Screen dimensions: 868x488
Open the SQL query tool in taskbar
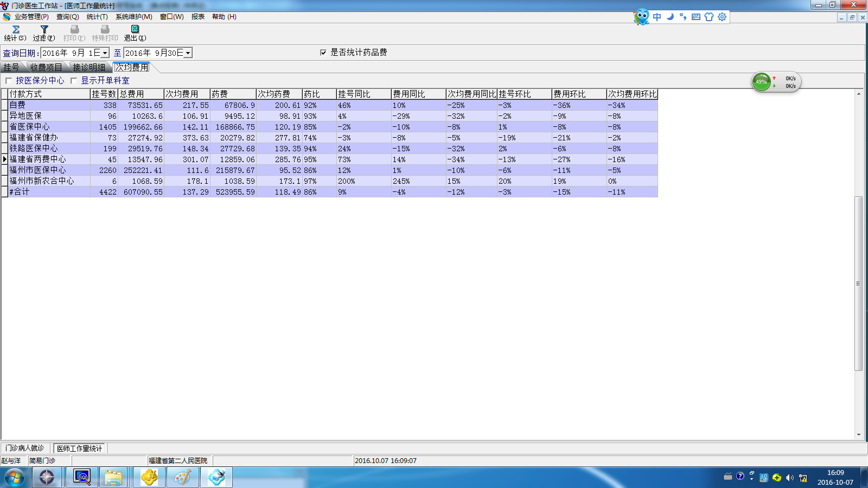pyautogui.click(x=81, y=478)
